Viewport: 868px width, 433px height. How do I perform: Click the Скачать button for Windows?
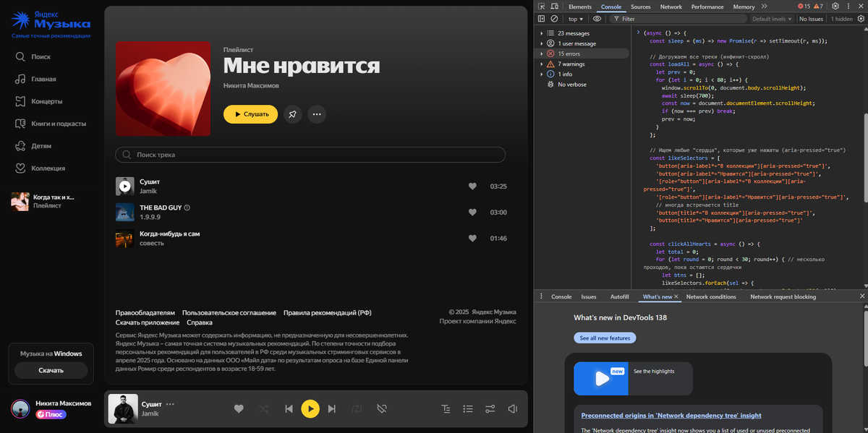point(51,370)
